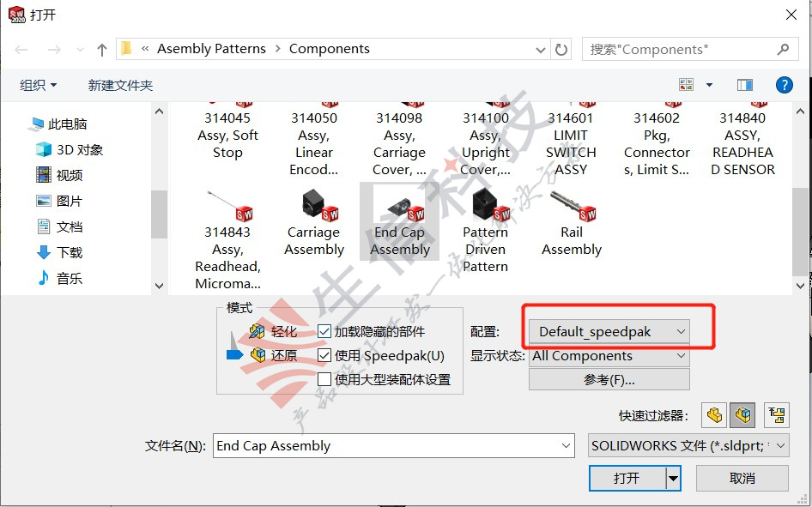Toggle 加载隐藏的部件 checkbox
Screen dimensions: 812x507
[324, 331]
